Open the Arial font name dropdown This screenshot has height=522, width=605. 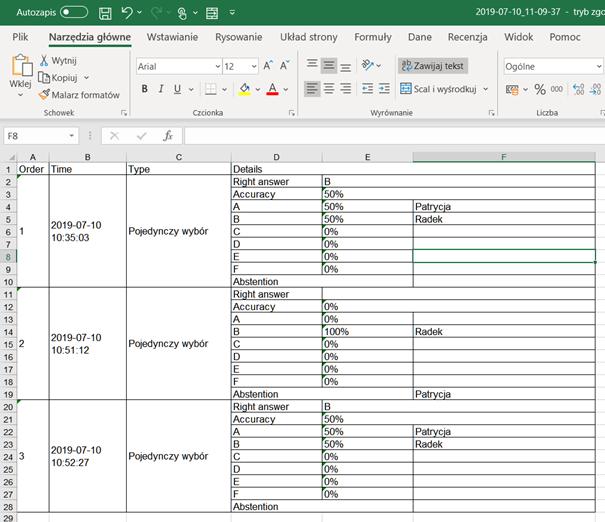click(x=218, y=67)
